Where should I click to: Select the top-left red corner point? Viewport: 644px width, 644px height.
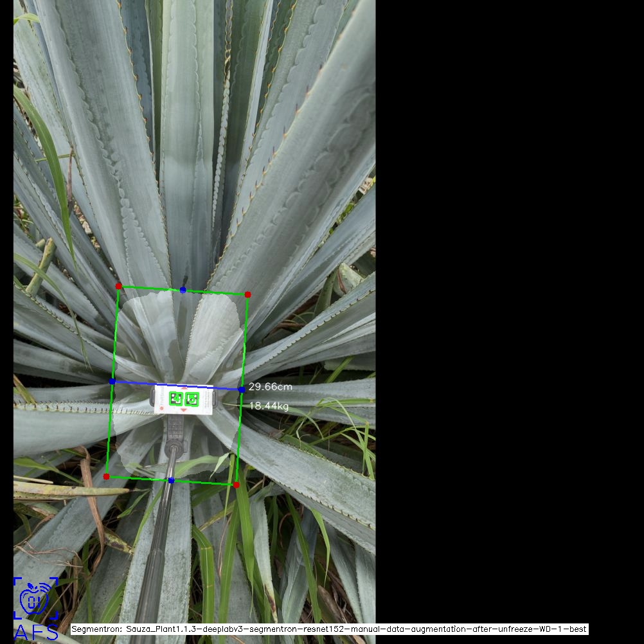pyautogui.click(x=118, y=286)
